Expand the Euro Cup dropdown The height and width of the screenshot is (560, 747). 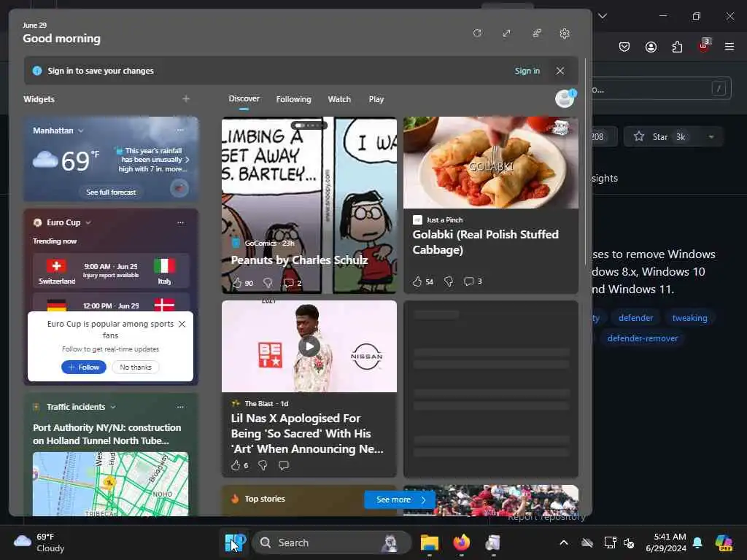[x=88, y=222]
